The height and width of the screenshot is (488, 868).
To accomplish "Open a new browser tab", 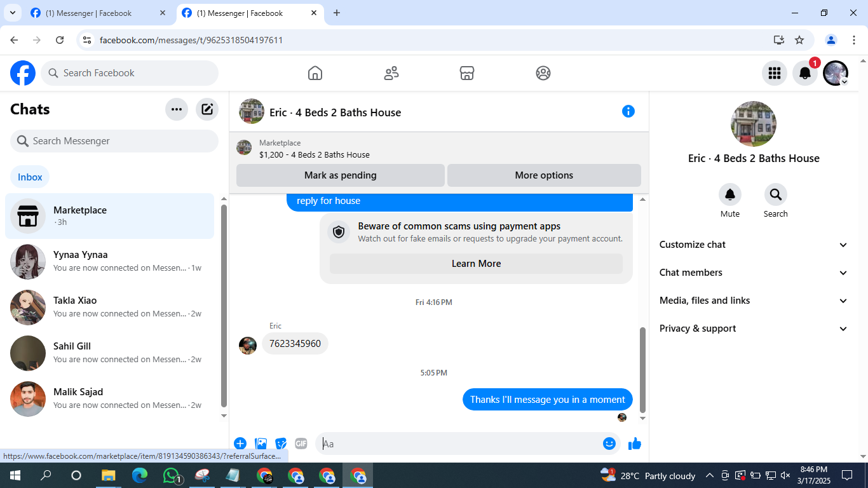I will 337,13.
